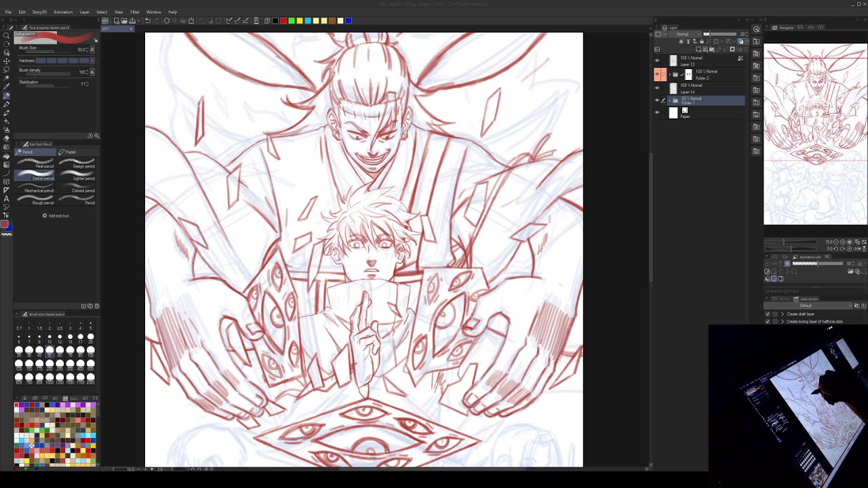Viewport: 868px width, 488px height.
Task: Open the Default auto action set dropdown
Action: point(807,306)
